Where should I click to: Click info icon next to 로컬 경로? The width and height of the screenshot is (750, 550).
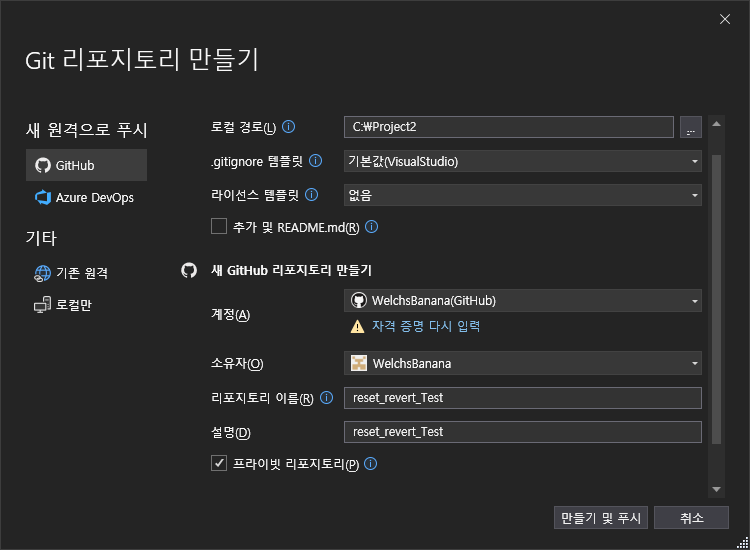pos(288,127)
